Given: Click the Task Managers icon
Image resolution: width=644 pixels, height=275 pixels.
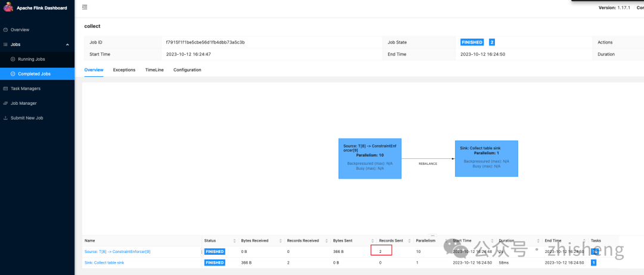Looking at the screenshot, I should pos(5,89).
